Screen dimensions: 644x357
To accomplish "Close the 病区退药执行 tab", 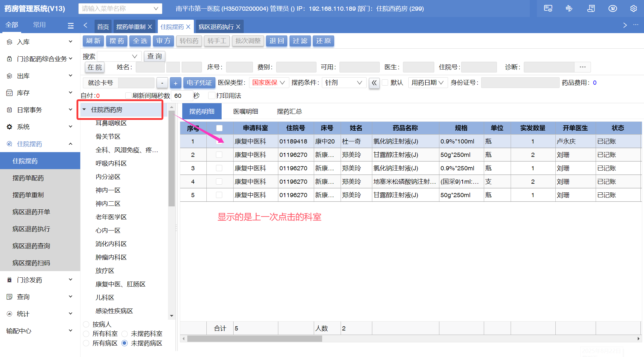I will 238,27.
